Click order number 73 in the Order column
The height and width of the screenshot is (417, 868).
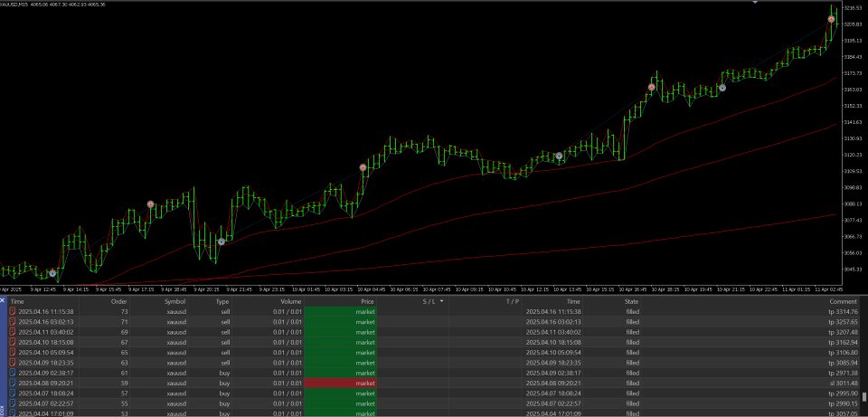[x=124, y=312]
